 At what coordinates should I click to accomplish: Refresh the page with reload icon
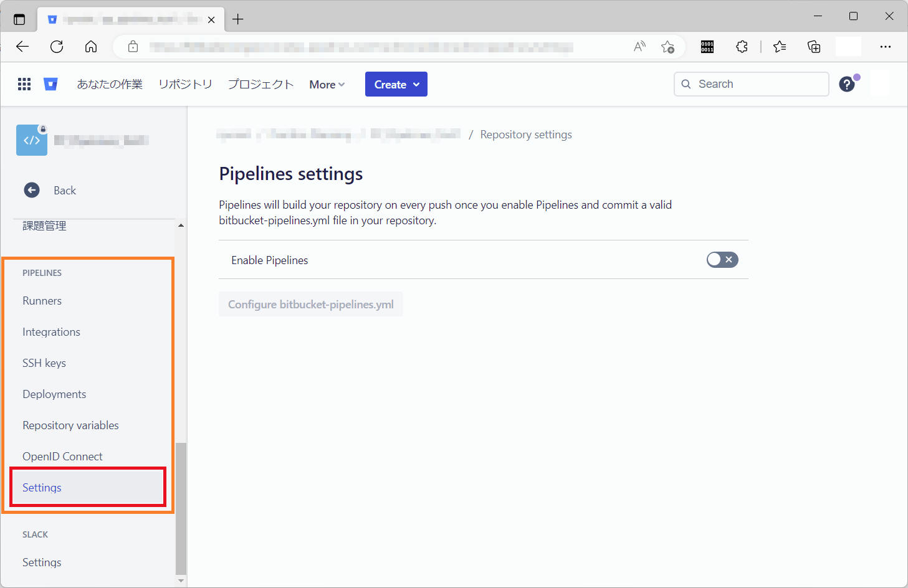coord(57,47)
